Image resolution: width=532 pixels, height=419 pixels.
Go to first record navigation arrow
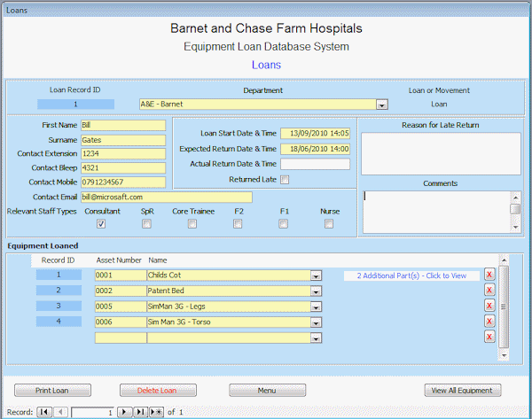44,412
